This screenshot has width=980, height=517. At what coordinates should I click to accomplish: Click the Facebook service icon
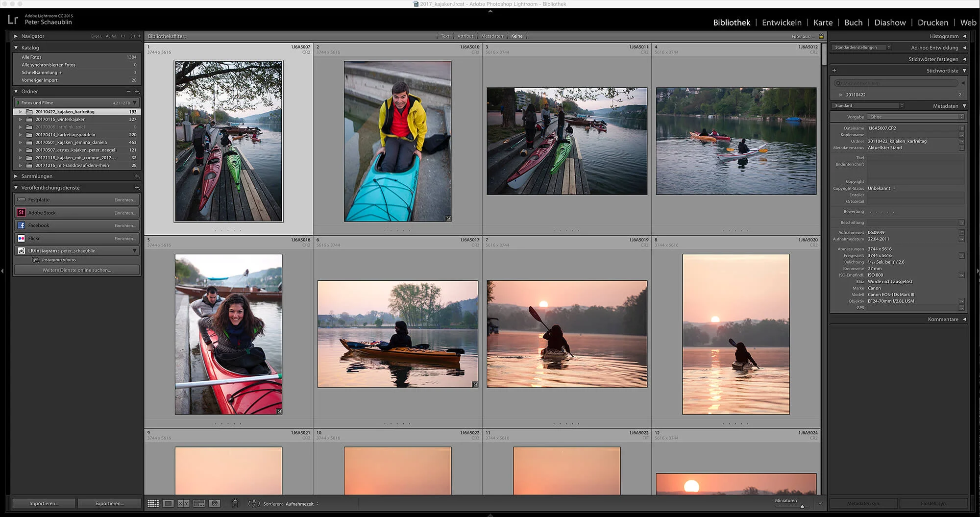coord(21,225)
